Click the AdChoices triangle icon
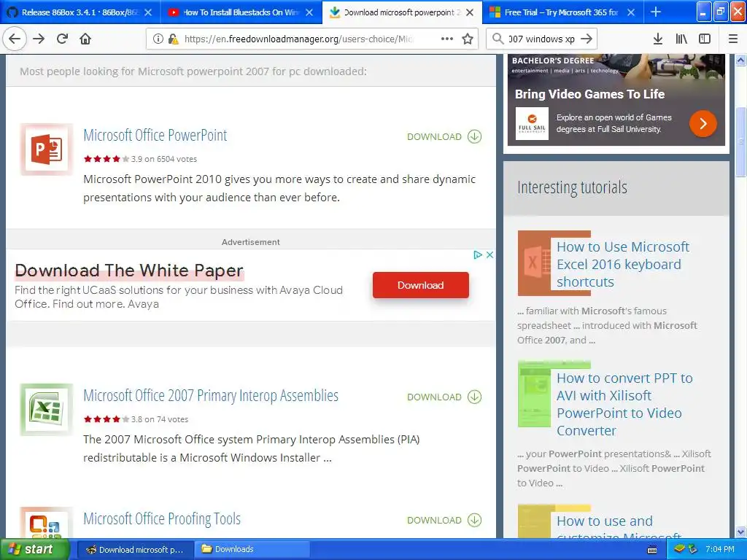Screen dimensions: 747x560 point(478,254)
